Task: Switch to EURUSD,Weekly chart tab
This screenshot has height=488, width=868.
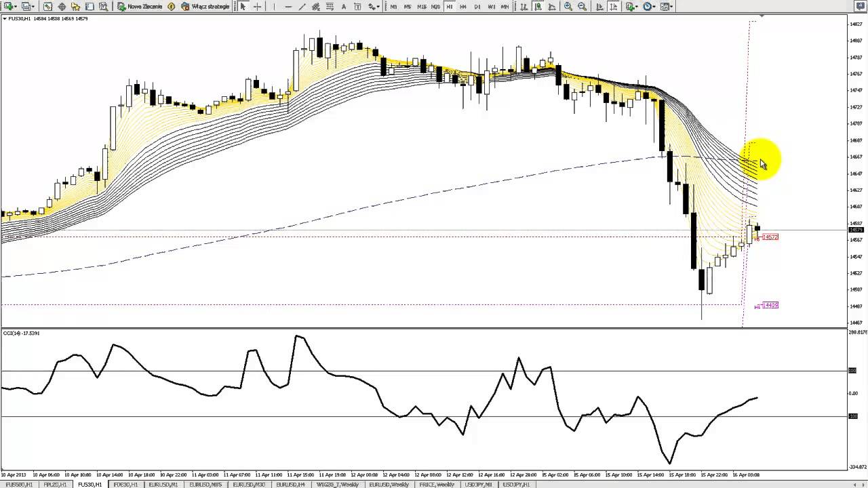Action: (x=389, y=484)
